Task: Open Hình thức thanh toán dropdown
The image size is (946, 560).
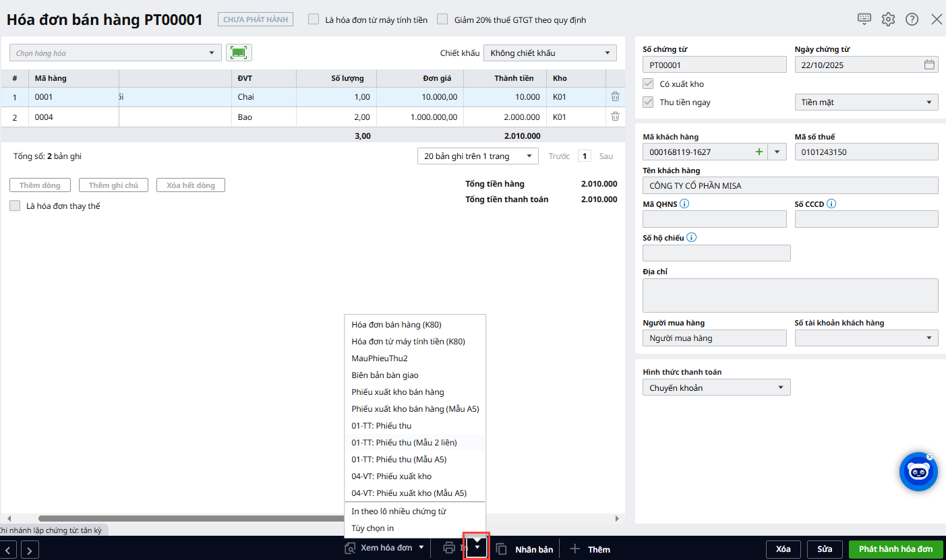Action: pyautogui.click(x=716, y=387)
